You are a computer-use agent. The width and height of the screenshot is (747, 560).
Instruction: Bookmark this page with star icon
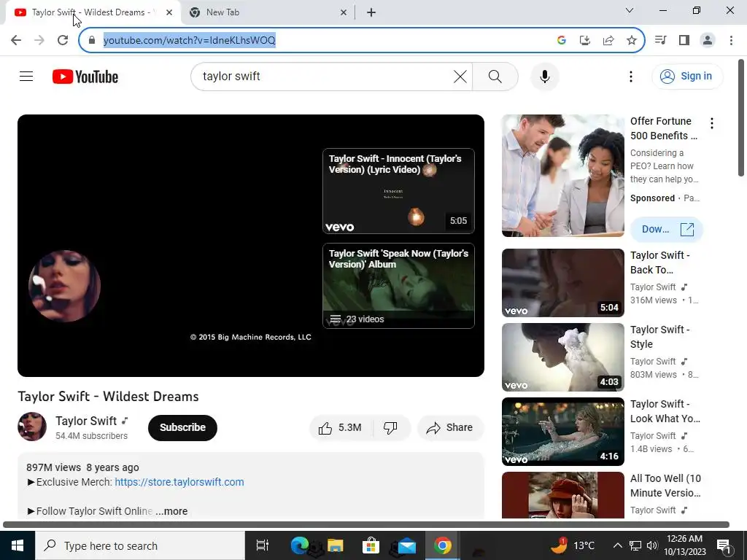pyautogui.click(x=632, y=40)
